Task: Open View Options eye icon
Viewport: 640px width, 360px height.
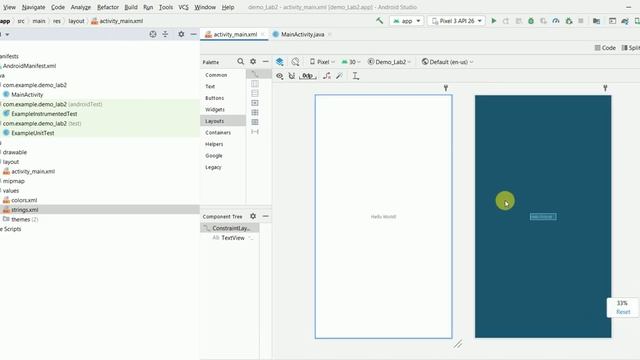Action: click(280, 76)
